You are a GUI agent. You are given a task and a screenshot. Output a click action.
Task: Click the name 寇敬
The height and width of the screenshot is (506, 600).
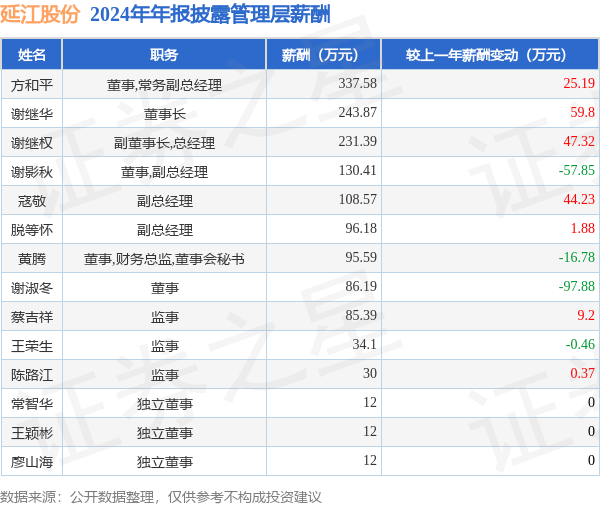(x=31, y=201)
